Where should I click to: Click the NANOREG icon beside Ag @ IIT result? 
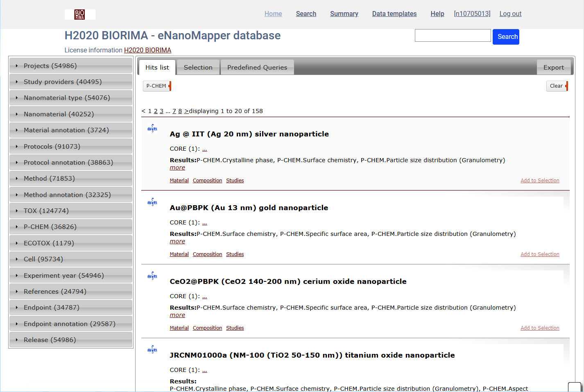click(x=152, y=128)
